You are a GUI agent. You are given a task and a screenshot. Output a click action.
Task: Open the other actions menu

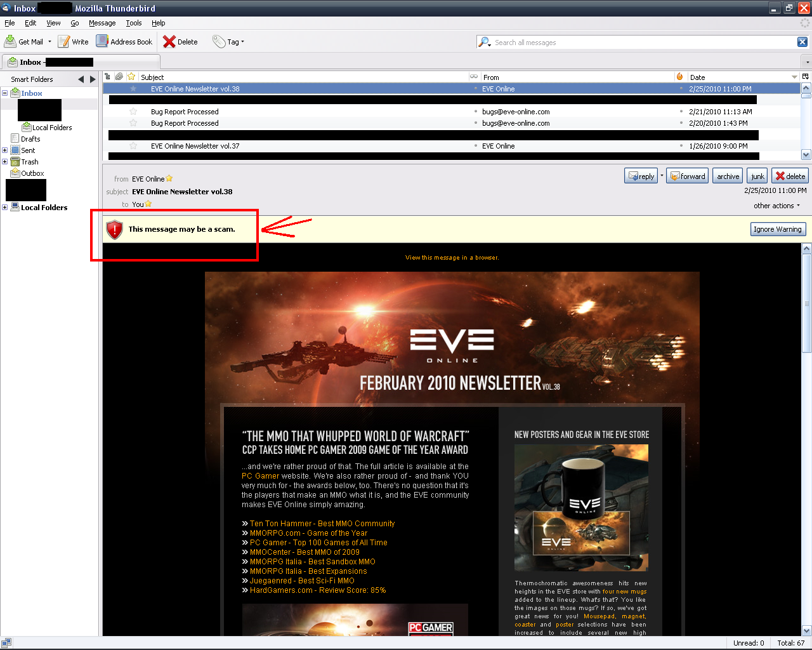tap(776, 206)
